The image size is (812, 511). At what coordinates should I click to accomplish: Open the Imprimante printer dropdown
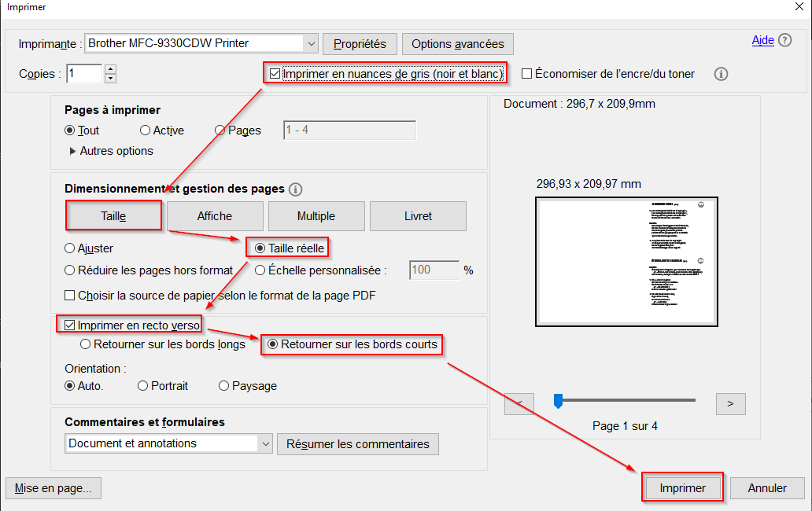coord(310,43)
